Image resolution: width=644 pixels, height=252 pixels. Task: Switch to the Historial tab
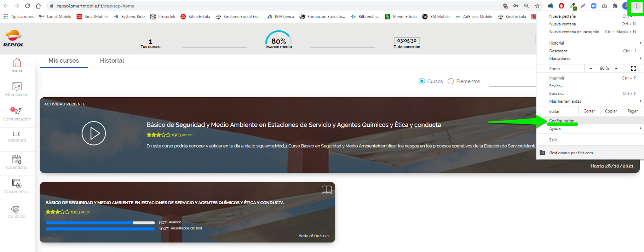coord(112,61)
